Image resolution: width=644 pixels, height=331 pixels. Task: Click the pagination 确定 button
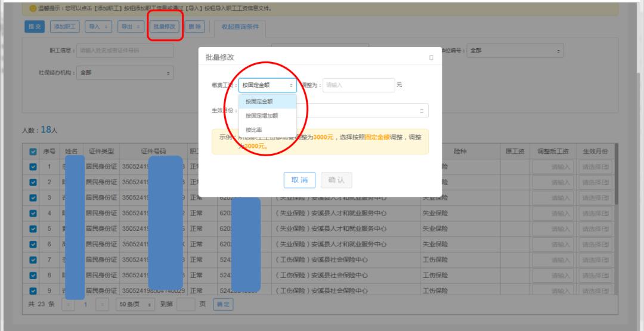click(x=223, y=305)
